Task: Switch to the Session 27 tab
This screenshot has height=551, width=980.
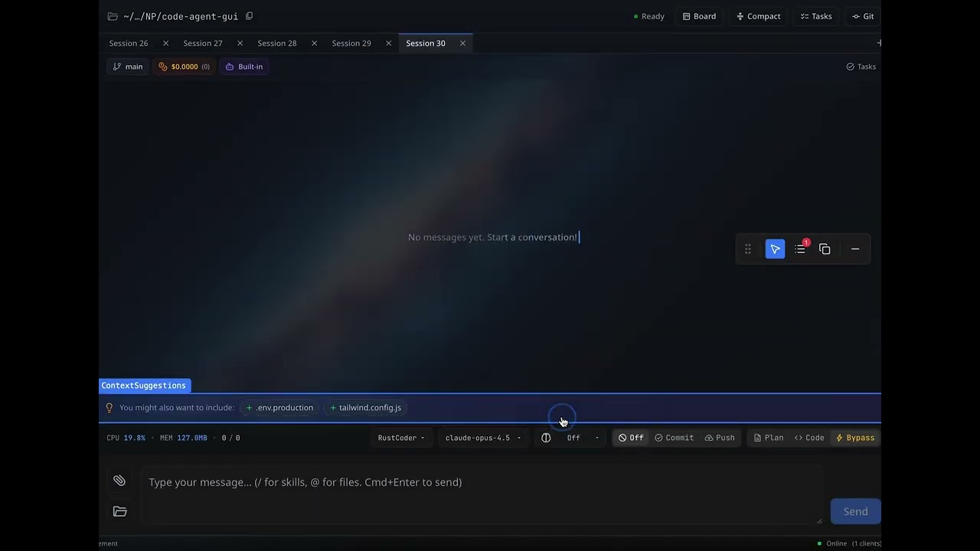Action: pos(203,44)
